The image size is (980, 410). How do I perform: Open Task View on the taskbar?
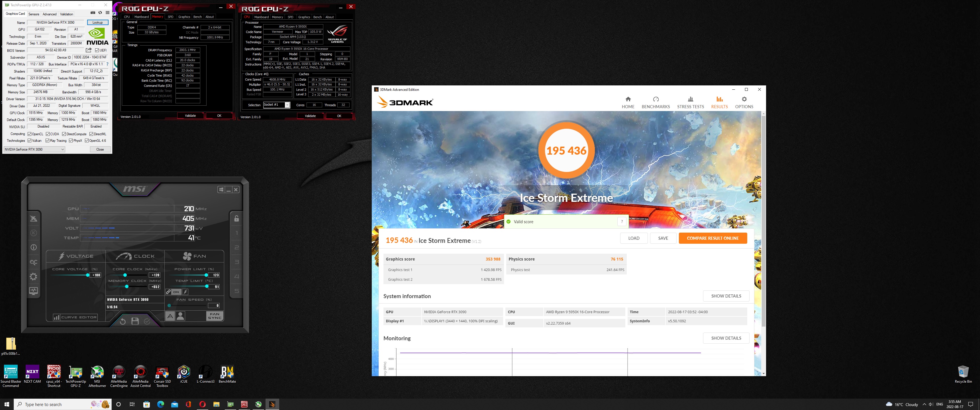pyautogui.click(x=132, y=404)
